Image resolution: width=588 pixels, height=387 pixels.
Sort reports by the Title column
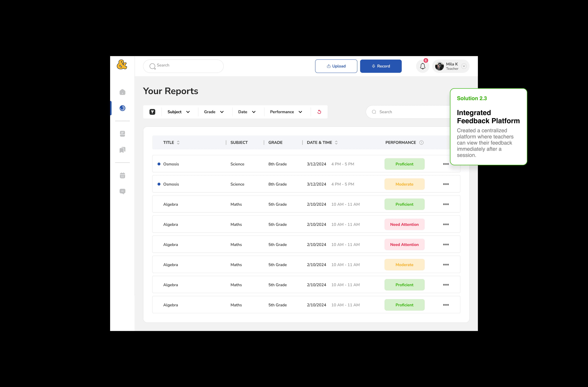point(178,142)
